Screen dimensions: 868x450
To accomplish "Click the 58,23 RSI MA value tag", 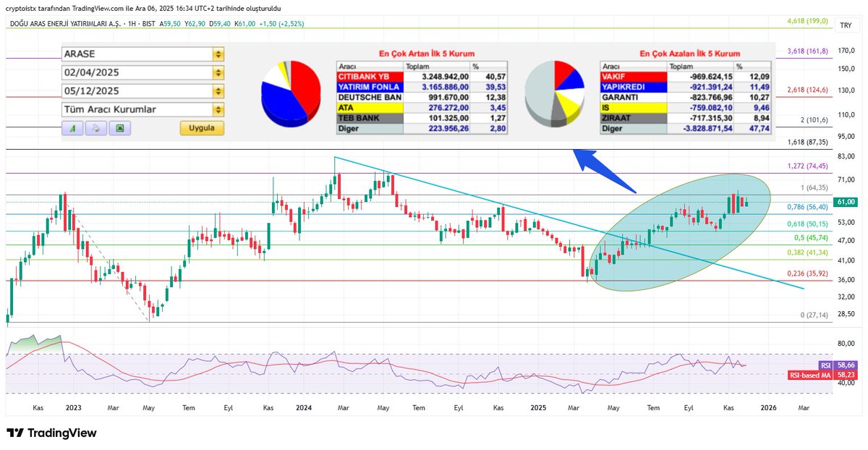I will click(846, 375).
